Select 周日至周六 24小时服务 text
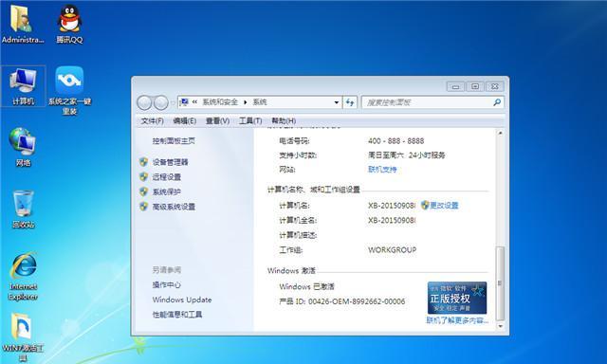Image resolution: width=607 pixels, height=364 pixels. point(407,155)
